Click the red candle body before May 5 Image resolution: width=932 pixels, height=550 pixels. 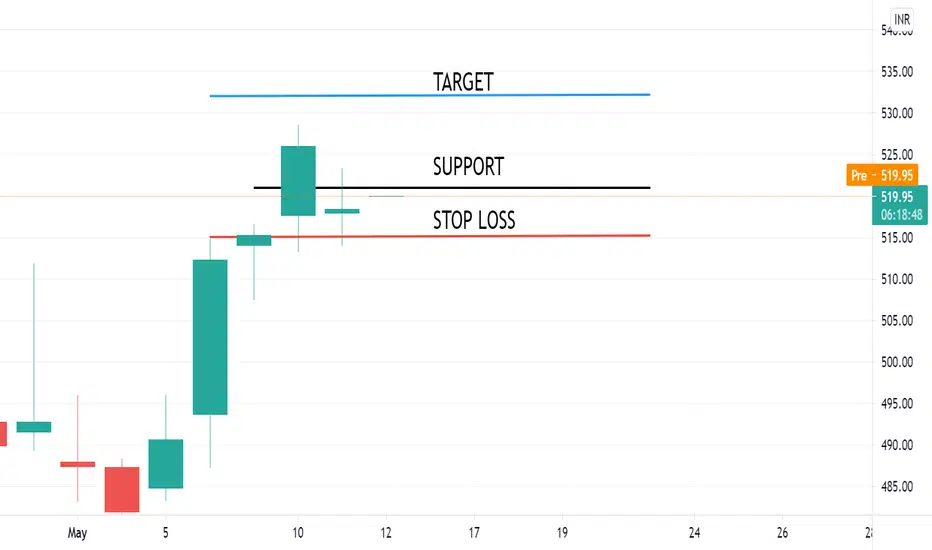click(122, 489)
